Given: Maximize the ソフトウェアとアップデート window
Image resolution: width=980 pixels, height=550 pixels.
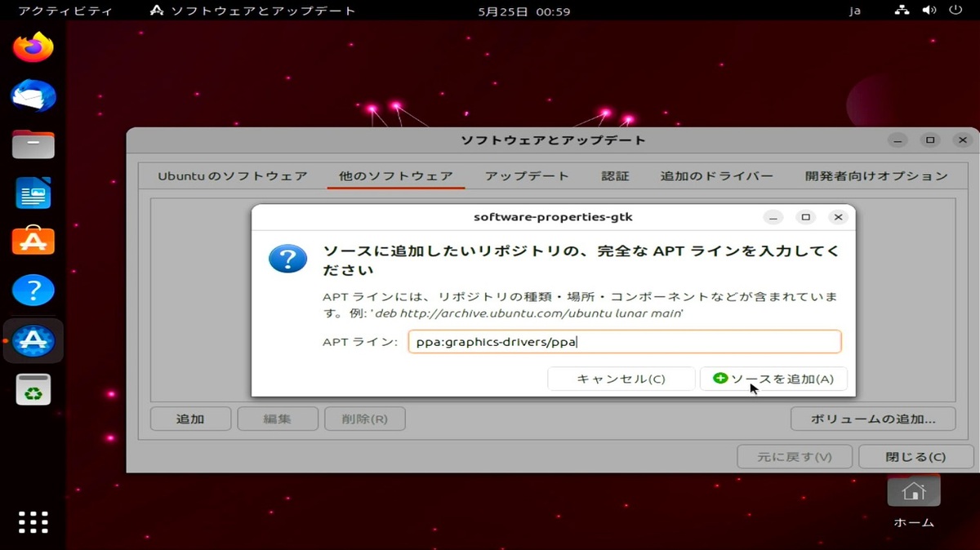Looking at the screenshot, I should click(930, 140).
